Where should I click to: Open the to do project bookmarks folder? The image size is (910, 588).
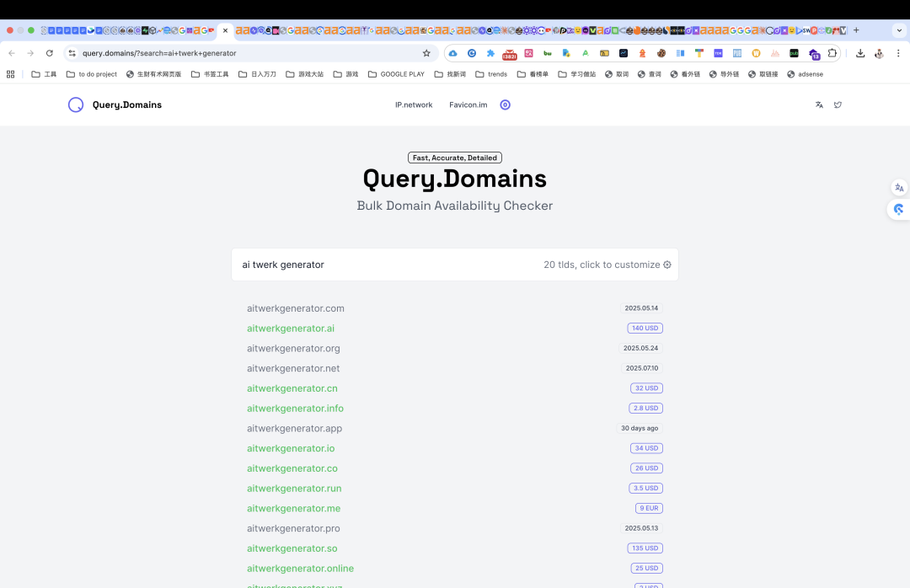92,74
